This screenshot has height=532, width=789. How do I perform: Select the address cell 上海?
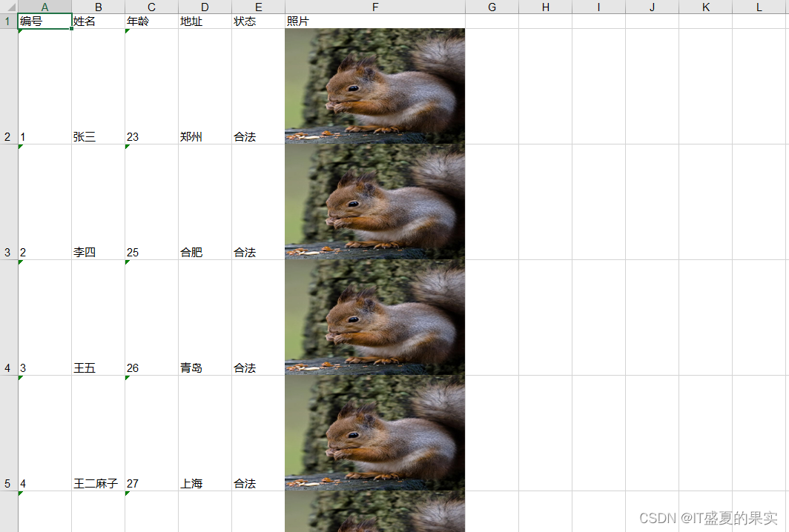pyautogui.click(x=205, y=433)
